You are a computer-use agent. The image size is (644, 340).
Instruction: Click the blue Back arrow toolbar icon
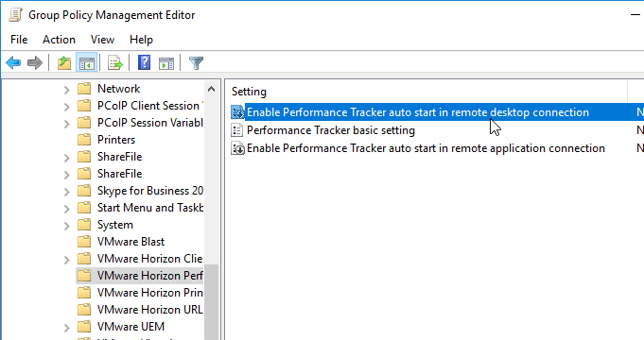tap(13, 63)
